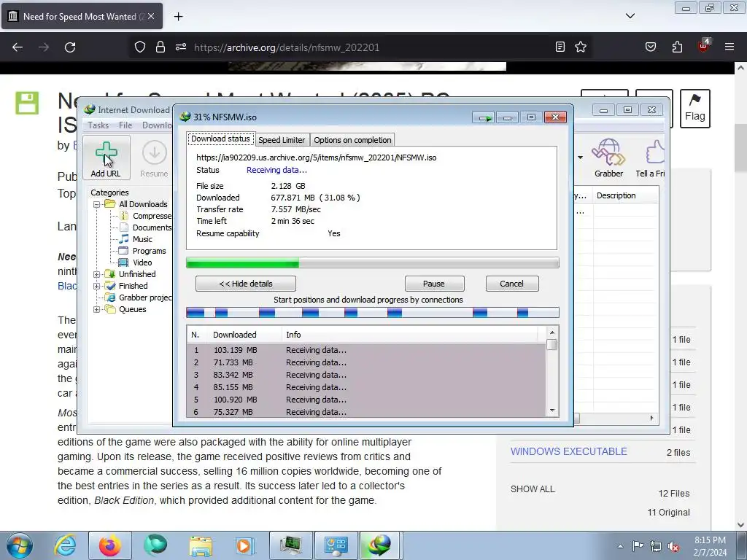747x560 pixels.
Task: Open a new tab with the plus button
Action: click(178, 17)
